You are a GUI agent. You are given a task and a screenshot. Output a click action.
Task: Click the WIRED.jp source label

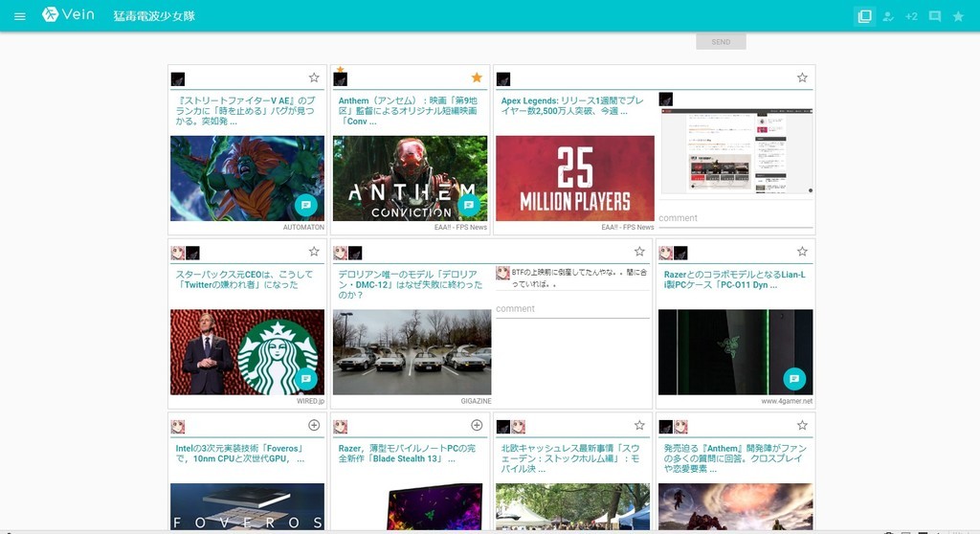[x=311, y=401]
